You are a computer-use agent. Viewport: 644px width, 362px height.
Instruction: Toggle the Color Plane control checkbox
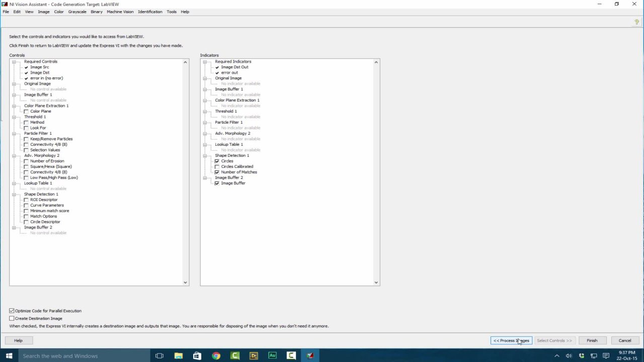[26, 111]
